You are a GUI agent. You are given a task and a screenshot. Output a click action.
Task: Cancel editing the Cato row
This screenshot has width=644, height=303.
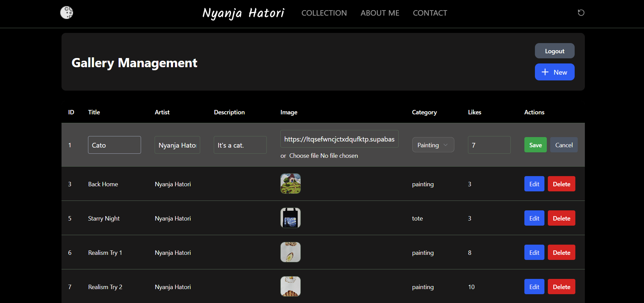563,145
